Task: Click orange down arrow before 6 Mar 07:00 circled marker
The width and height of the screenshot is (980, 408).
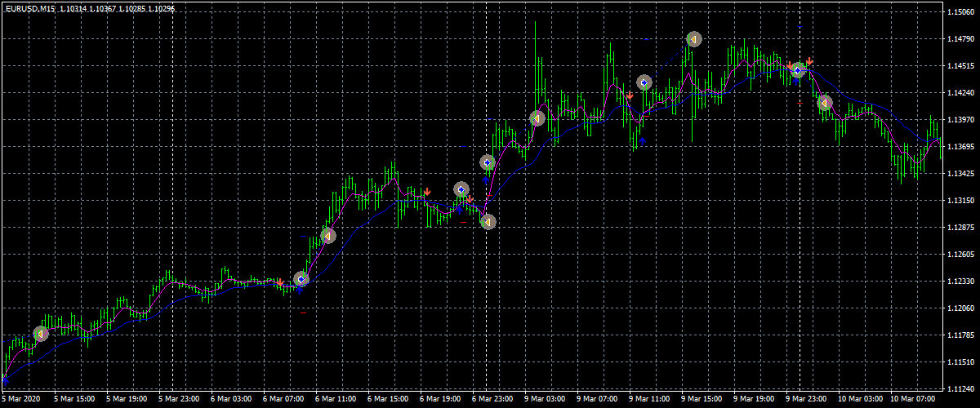Action: [280, 282]
